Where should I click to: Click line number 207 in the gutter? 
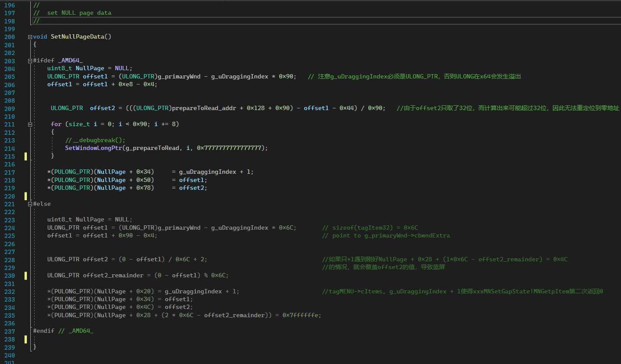tap(9, 92)
